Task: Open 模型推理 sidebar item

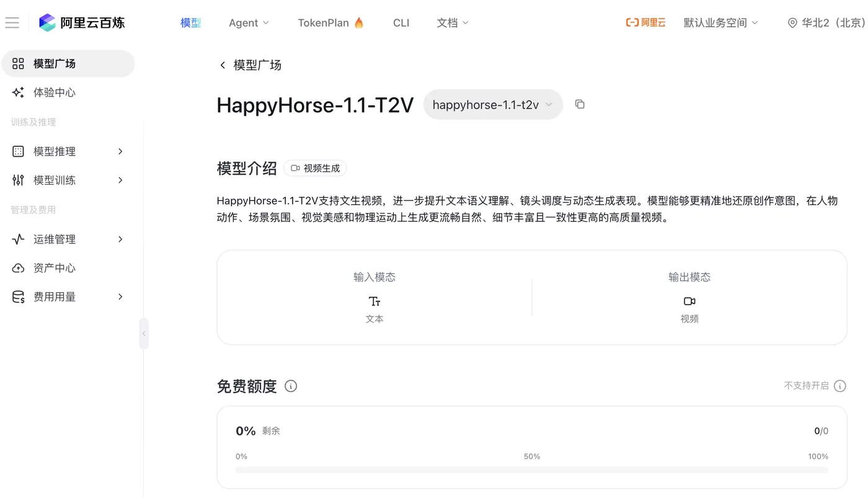Action: click(68, 151)
